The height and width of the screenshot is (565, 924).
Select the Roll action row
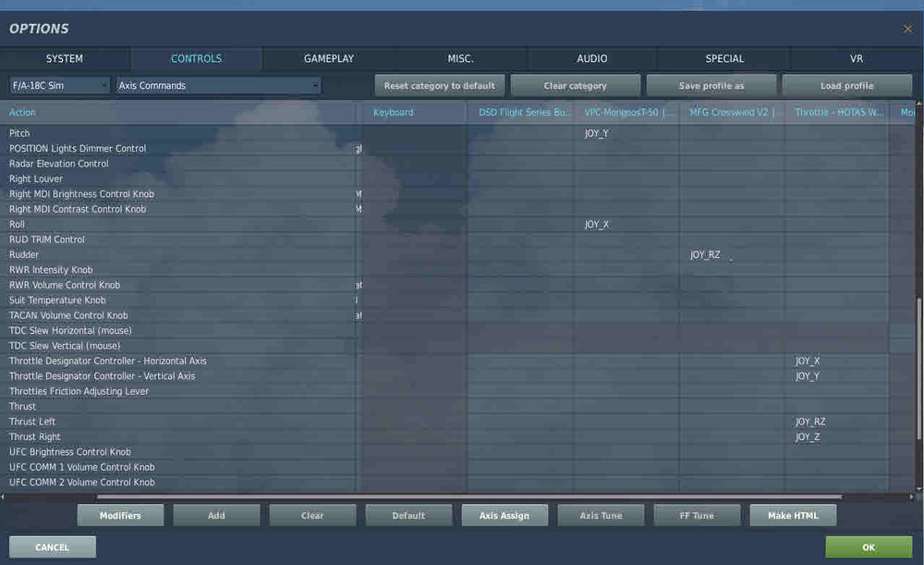point(176,225)
